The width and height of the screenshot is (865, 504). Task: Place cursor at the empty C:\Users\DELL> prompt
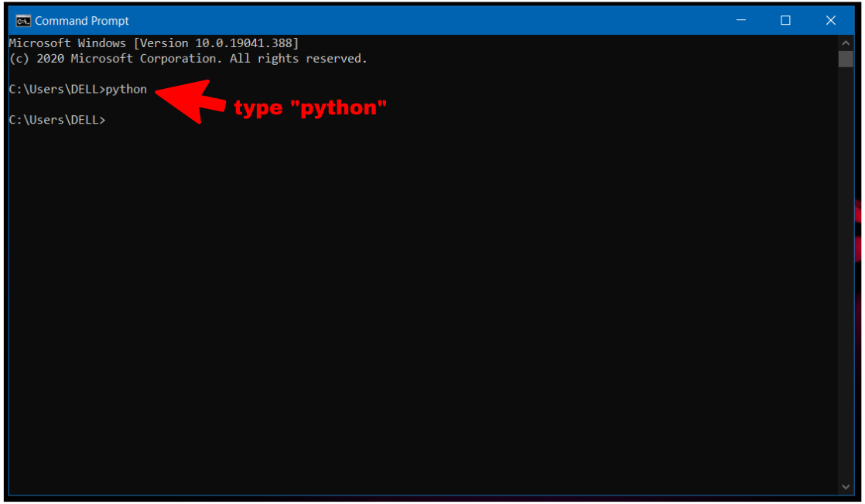(57, 120)
